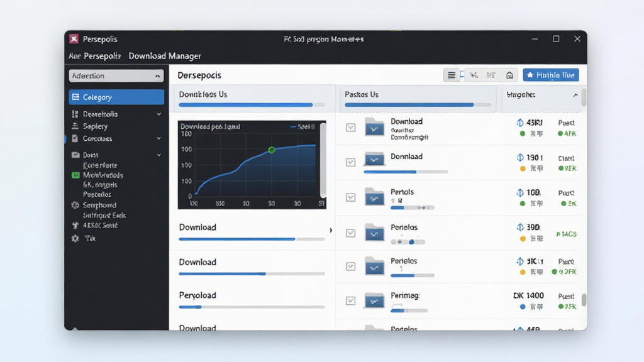
Task: Open the Tek settings gear icon
Action: (75, 238)
